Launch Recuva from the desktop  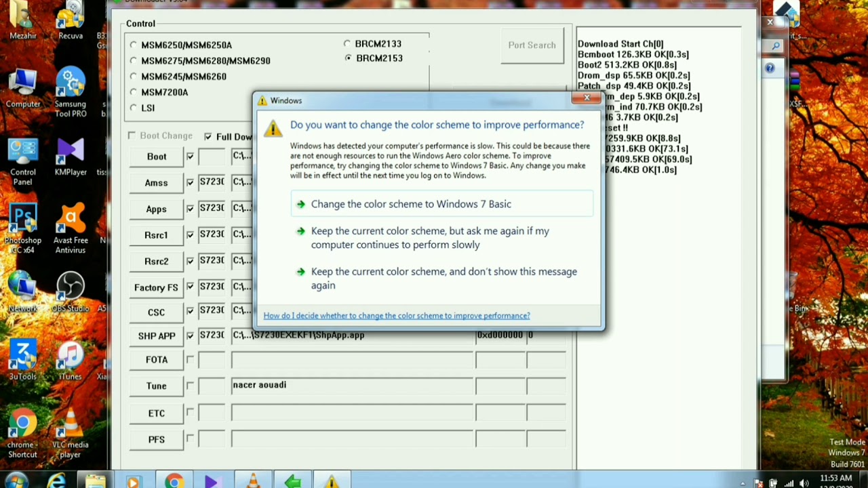click(71, 20)
